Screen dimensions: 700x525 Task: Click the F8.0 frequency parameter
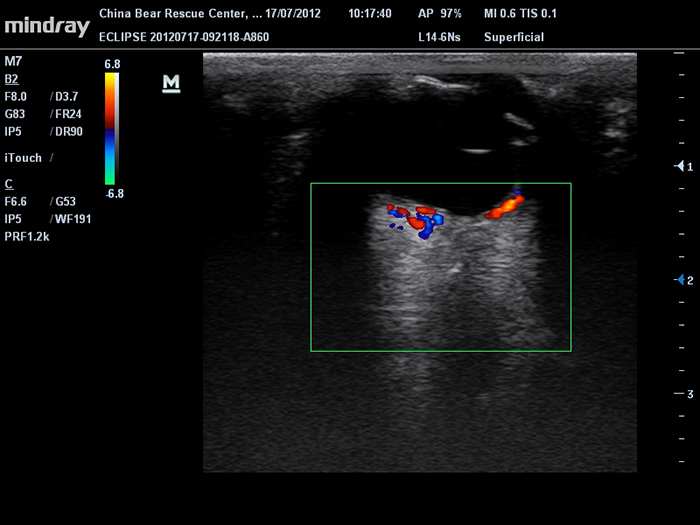click(x=18, y=96)
